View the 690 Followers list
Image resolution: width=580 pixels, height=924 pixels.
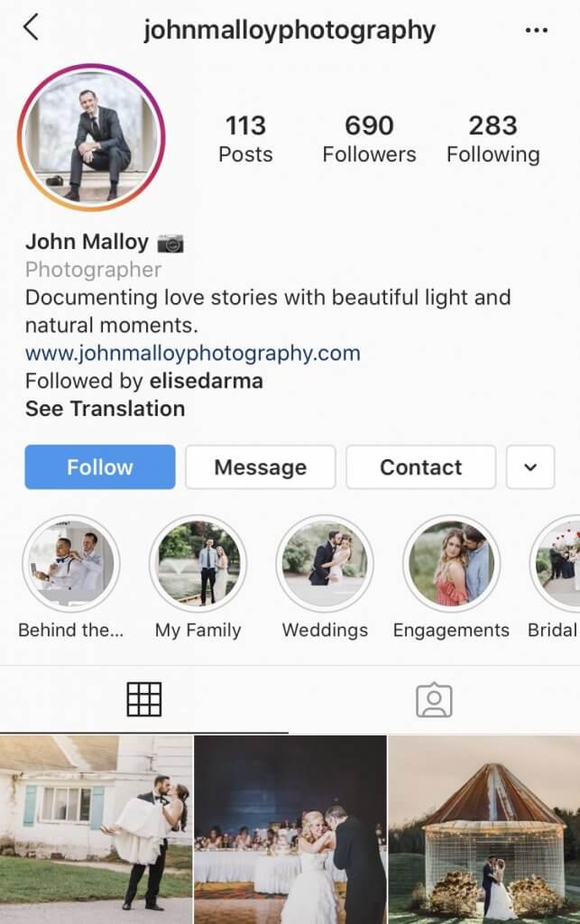[369, 139]
